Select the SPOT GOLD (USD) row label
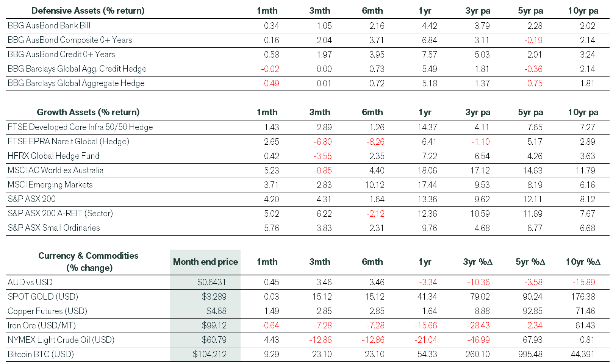 43,297
